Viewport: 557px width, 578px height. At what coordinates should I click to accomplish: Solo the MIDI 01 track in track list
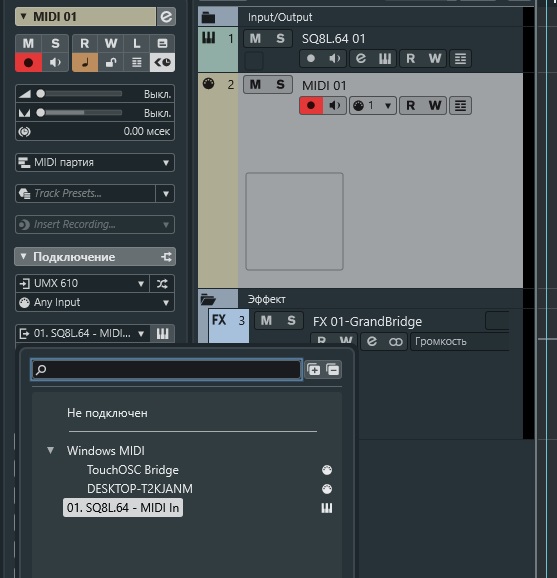click(280, 85)
